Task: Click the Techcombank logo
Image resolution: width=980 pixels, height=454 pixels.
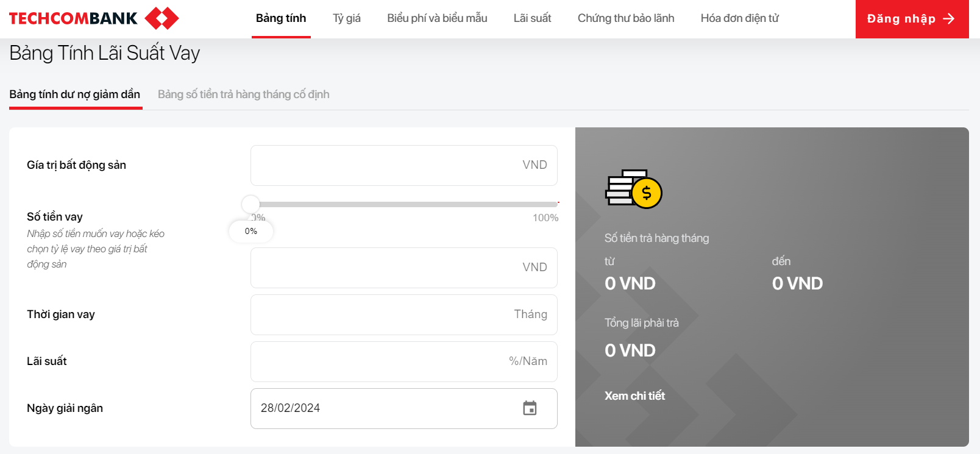Action: [x=94, y=18]
